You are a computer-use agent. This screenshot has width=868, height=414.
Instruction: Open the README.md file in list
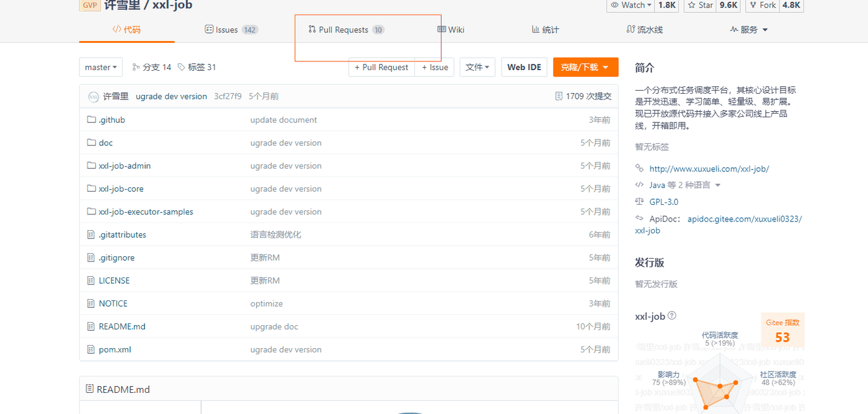point(122,326)
